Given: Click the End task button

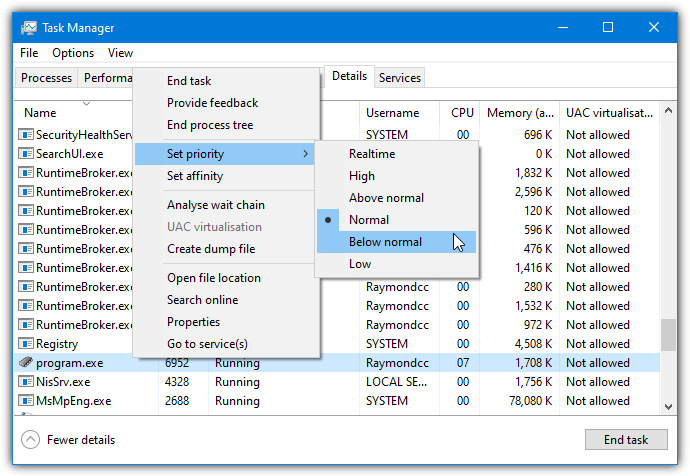Looking at the screenshot, I should pos(626,439).
